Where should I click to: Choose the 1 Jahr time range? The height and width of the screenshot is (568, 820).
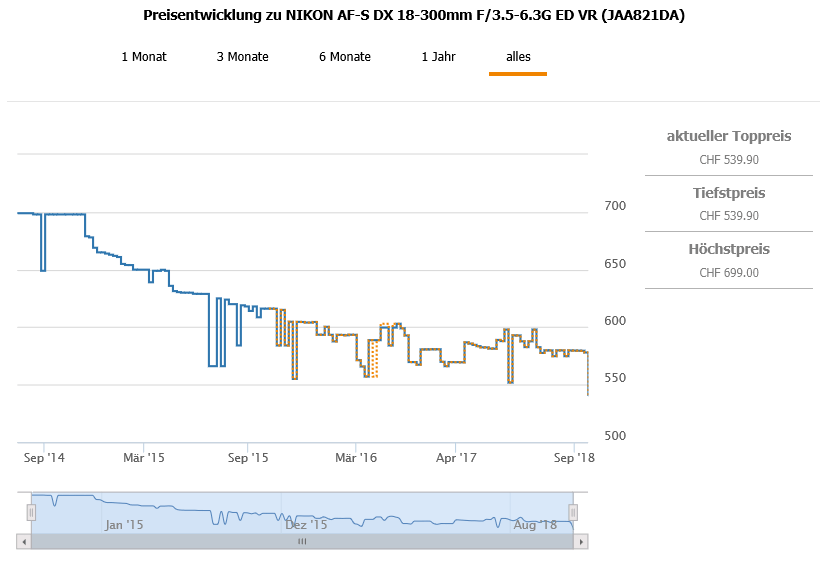[x=438, y=57]
